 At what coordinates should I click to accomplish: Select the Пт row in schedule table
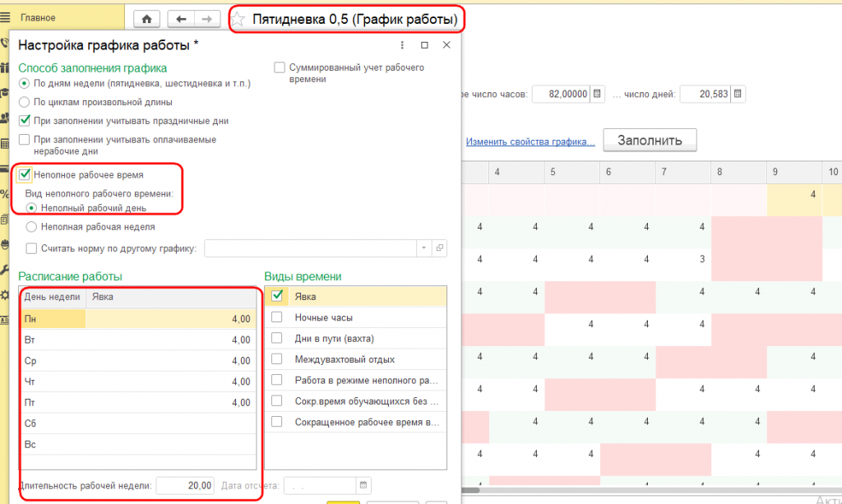pos(137,403)
